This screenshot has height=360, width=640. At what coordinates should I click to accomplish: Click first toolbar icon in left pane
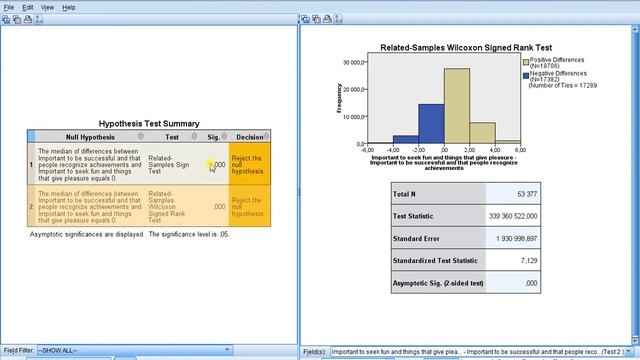pos(6,19)
